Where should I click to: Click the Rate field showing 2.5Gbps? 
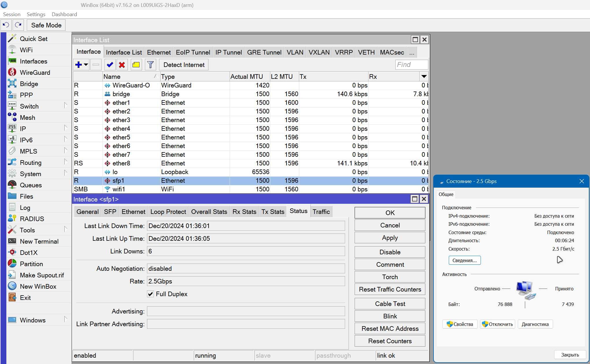[x=246, y=281]
